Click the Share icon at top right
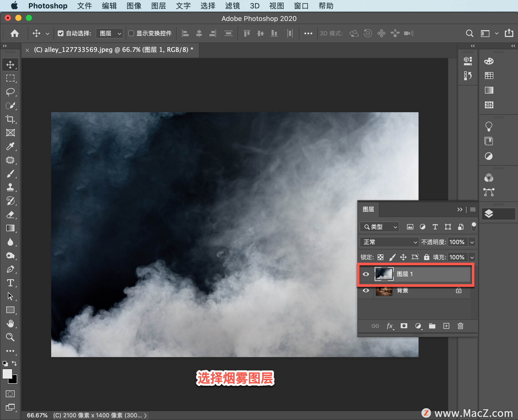The width and height of the screenshot is (518, 420). (509, 33)
